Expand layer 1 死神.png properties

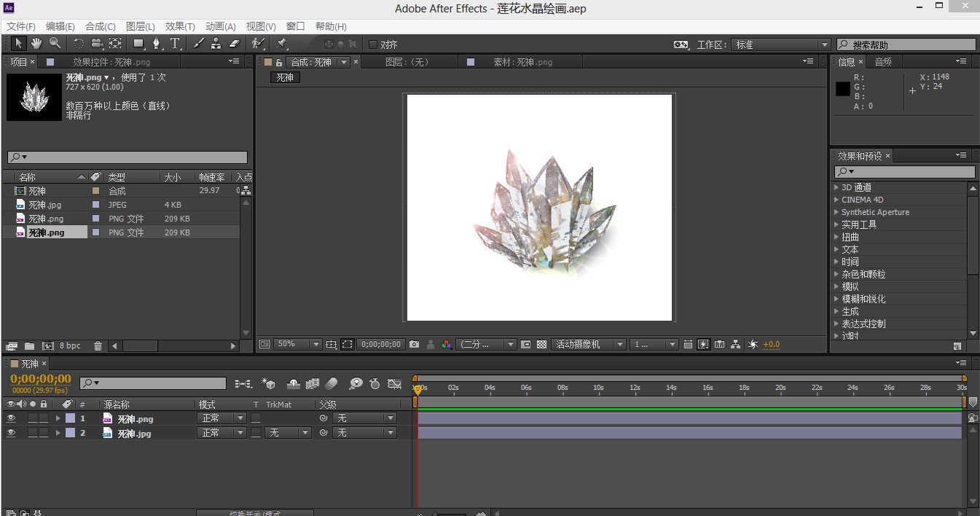click(58, 418)
